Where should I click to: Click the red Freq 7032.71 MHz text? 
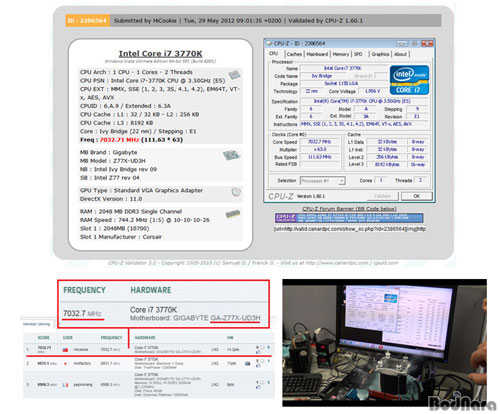119,140
